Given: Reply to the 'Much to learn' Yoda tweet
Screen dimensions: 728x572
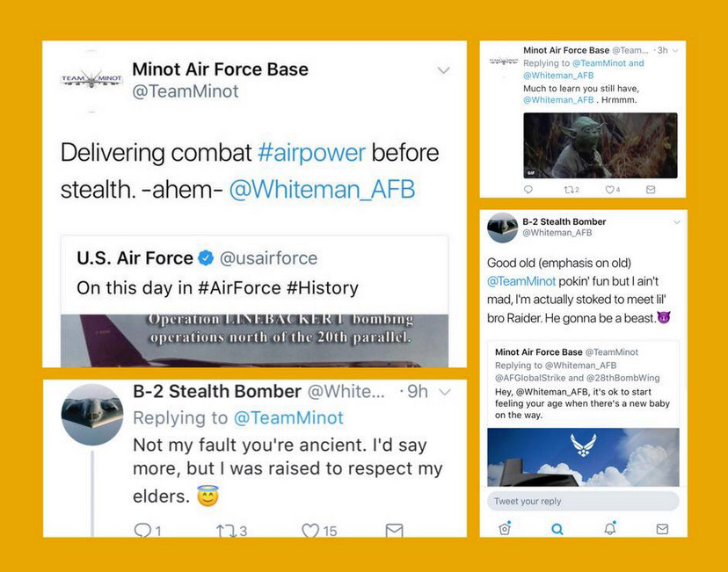Looking at the screenshot, I should 528,189.
